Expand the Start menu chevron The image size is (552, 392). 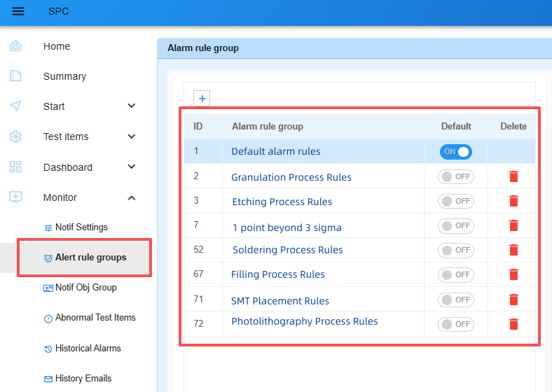(x=132, y=106)
